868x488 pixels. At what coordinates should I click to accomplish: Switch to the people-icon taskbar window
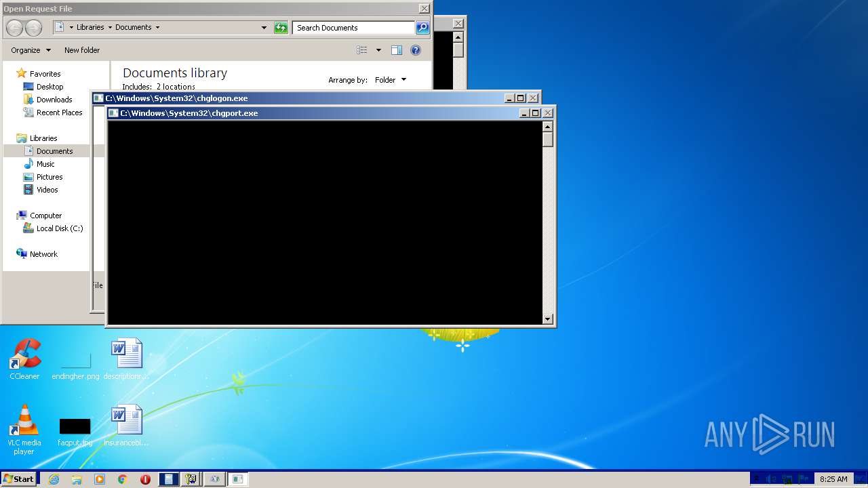pyautogui.click(x=214, y=479)
